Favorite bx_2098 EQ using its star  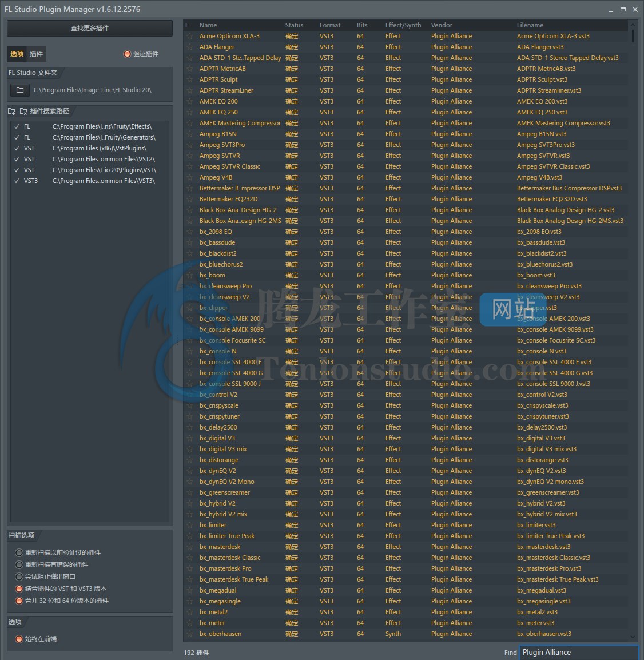190,232
